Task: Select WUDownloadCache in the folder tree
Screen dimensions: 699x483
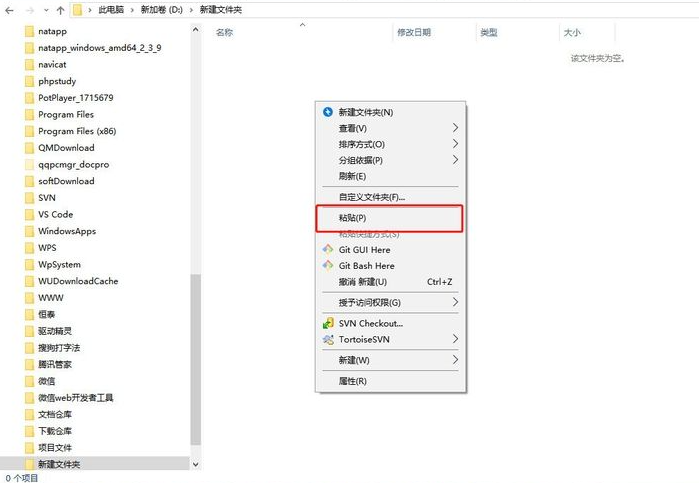Action: click(78, 281)
